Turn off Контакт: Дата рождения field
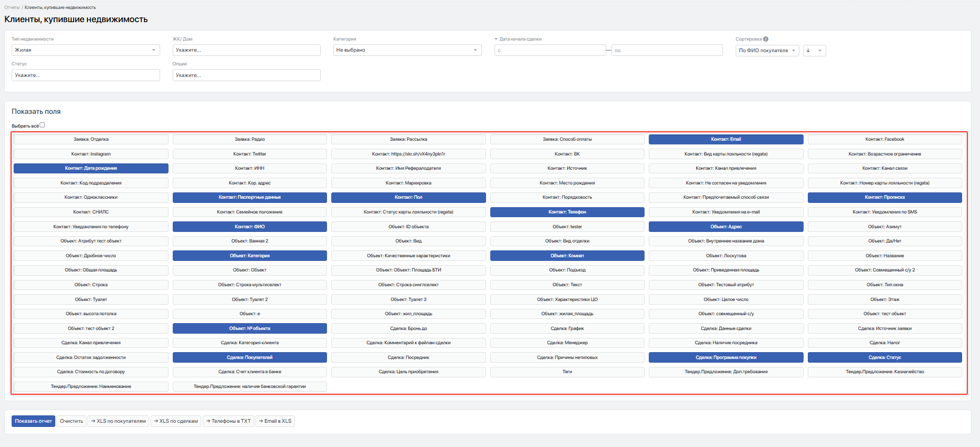This screenshot has width=980, height=447. coord(91,168)
